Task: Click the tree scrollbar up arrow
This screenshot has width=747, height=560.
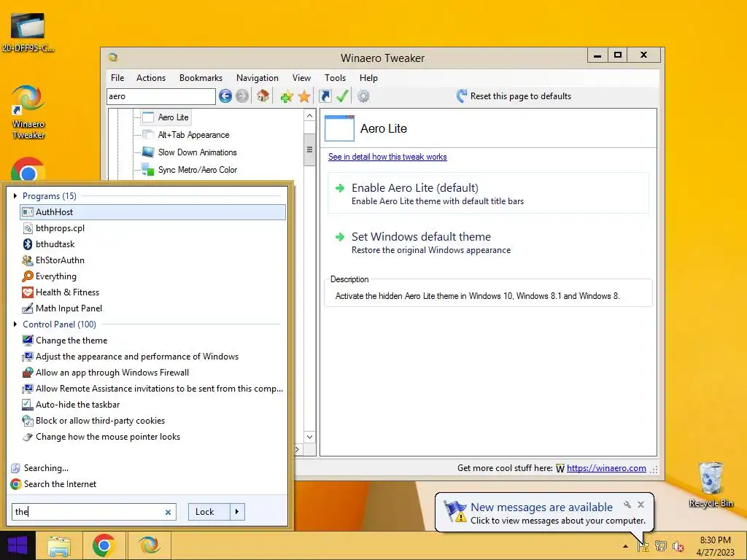Action: (309, 116)
